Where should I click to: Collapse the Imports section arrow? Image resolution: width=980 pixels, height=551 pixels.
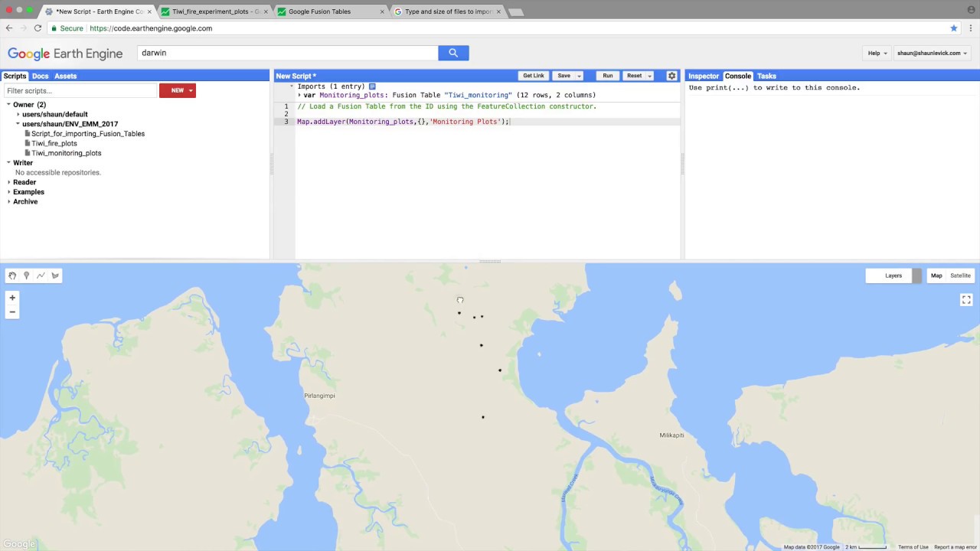tap(291, 86)
